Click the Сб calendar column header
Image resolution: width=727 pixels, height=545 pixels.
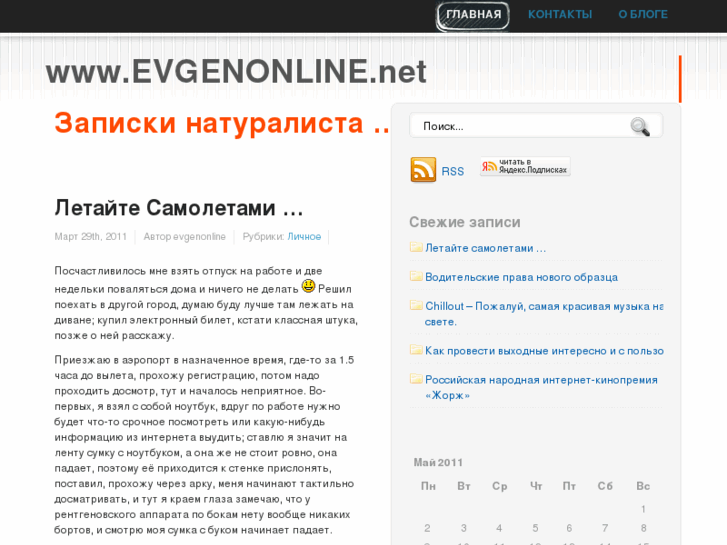(x=605, y=486)
